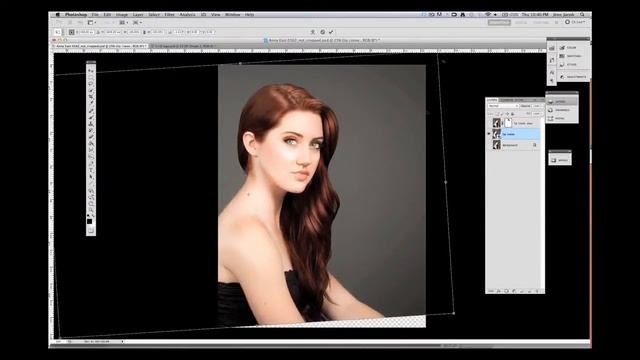This screenshot has width=640, height=360.
Task: Commit the transform with checkmark
Action: click(331, 32)
